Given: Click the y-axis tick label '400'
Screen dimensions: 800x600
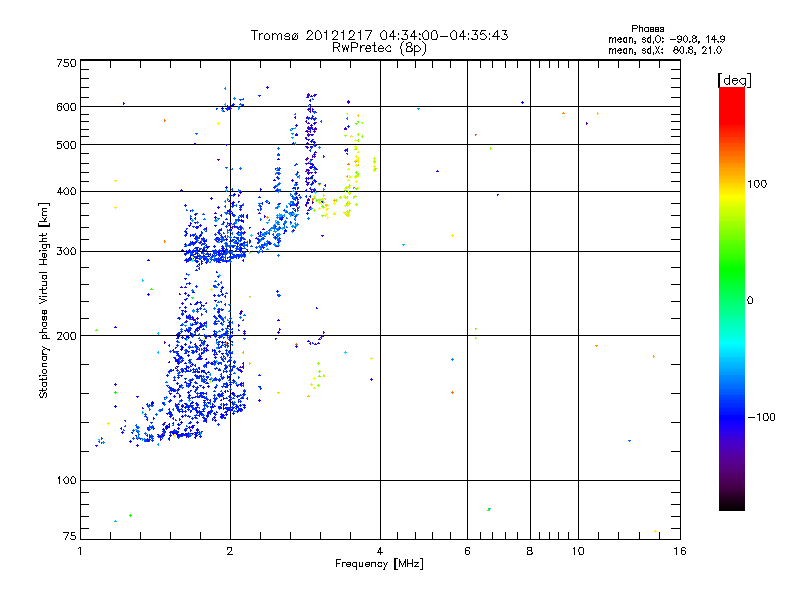Looking at the screenshot, I should [66, 192].
